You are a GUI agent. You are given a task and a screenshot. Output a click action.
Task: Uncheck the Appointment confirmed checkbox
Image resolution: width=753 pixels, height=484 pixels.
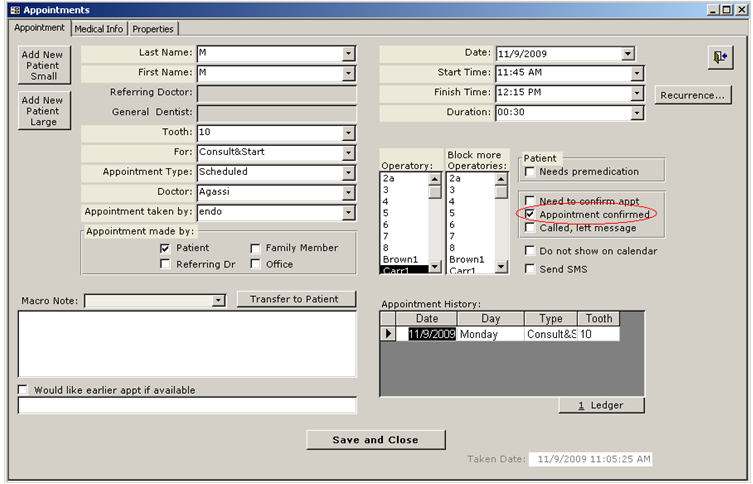(530, 215)
